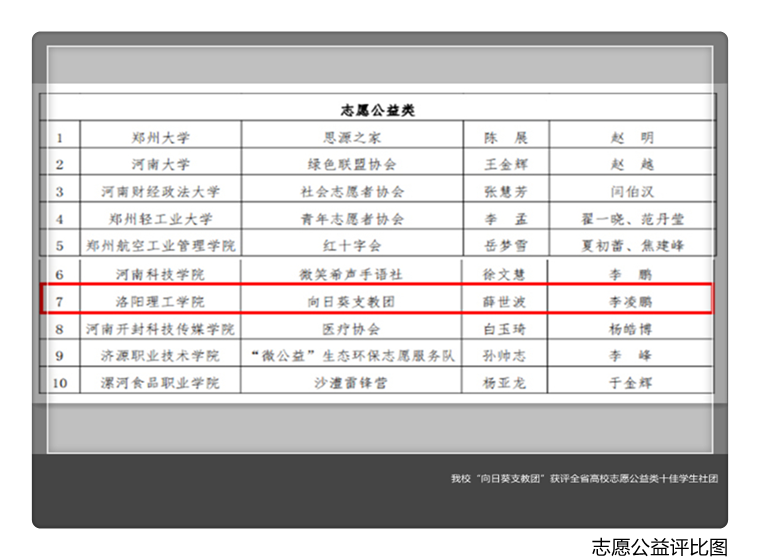Click the “微公益”生态环保志愿服务队 cell
Screen dimensions: 760x560
pyautogui.click(x=351, y=355)
